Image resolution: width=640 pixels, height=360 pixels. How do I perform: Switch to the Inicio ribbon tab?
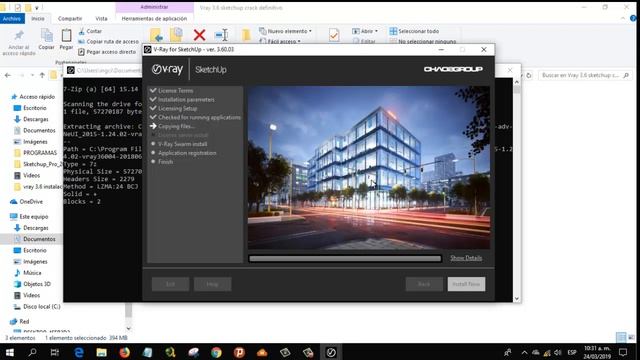[x=38, y=18]
